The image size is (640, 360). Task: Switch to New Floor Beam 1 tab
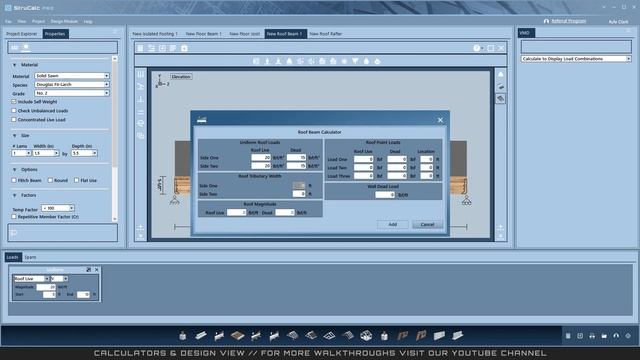point(204,34)
